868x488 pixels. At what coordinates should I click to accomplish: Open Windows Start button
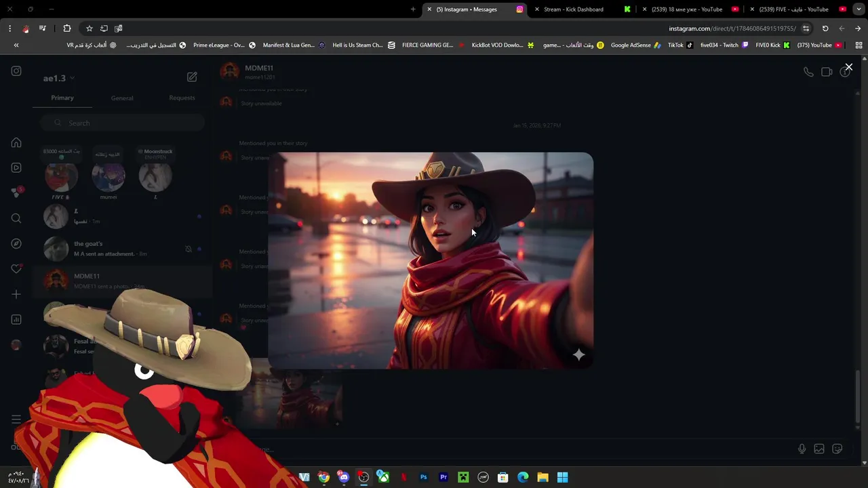[x=562, y=477]
